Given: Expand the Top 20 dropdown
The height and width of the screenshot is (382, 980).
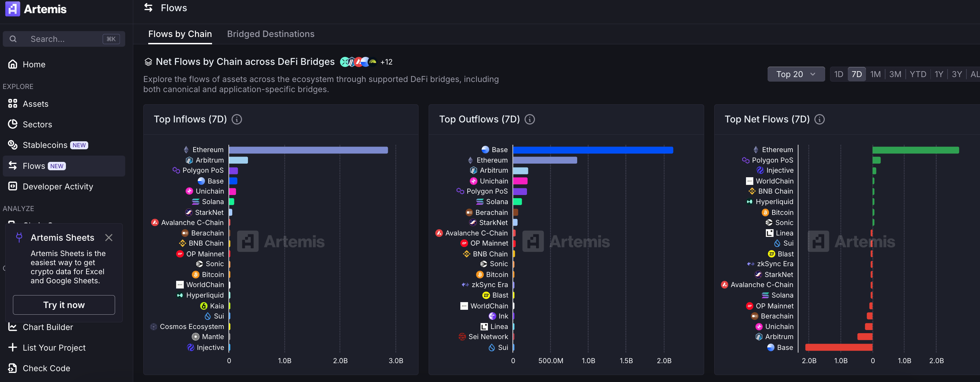Looking at the screenshot, I should point(796,74).
